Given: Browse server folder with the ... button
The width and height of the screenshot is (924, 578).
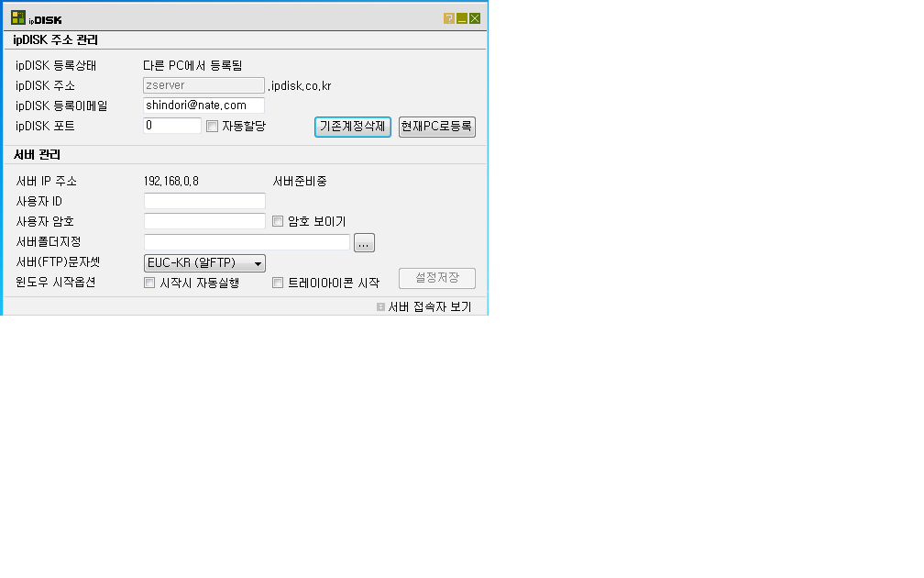Looking at the screenshot, I should [x=364, y=243].
